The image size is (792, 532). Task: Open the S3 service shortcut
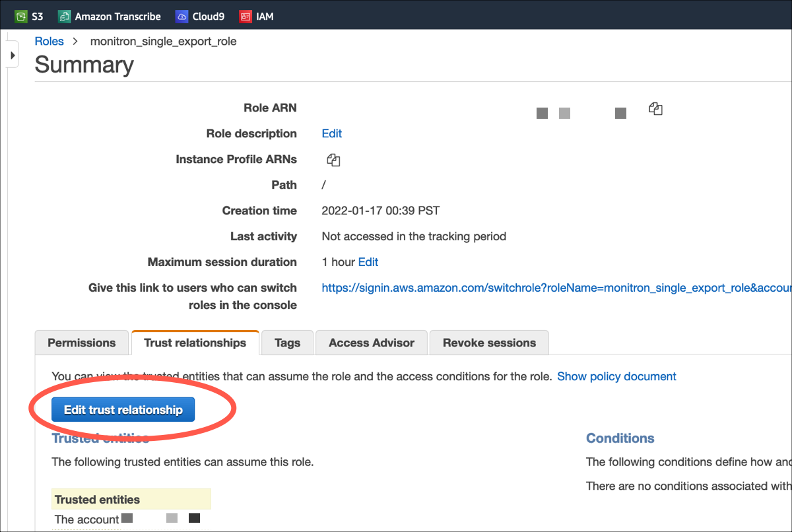coord(29,16)
